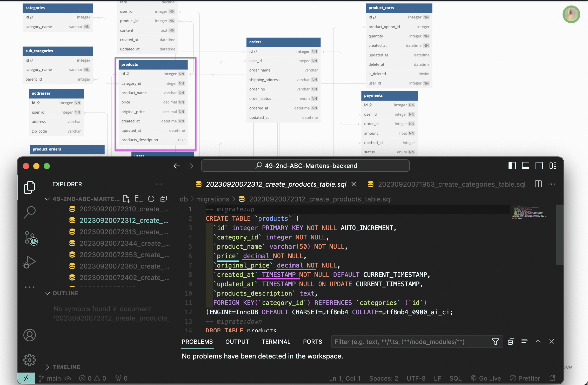This screenshot has height=385, width=588.
Task: Show additional views ellipsis in activity bar
Action: pyautogui.click(x=29, y=287)
